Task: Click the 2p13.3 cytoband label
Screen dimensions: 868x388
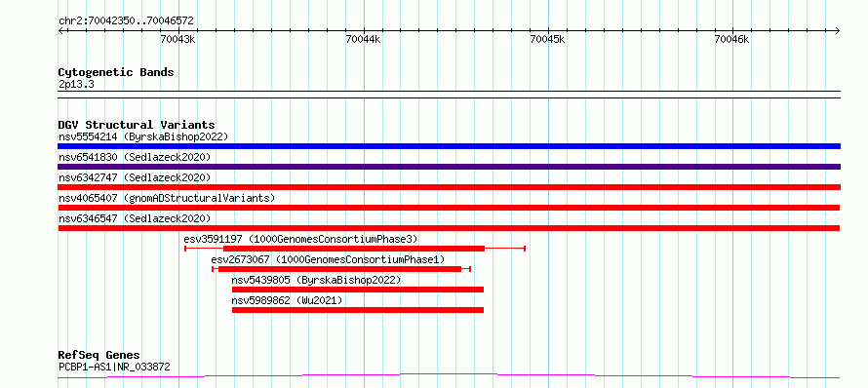Action: coord(75,84)
